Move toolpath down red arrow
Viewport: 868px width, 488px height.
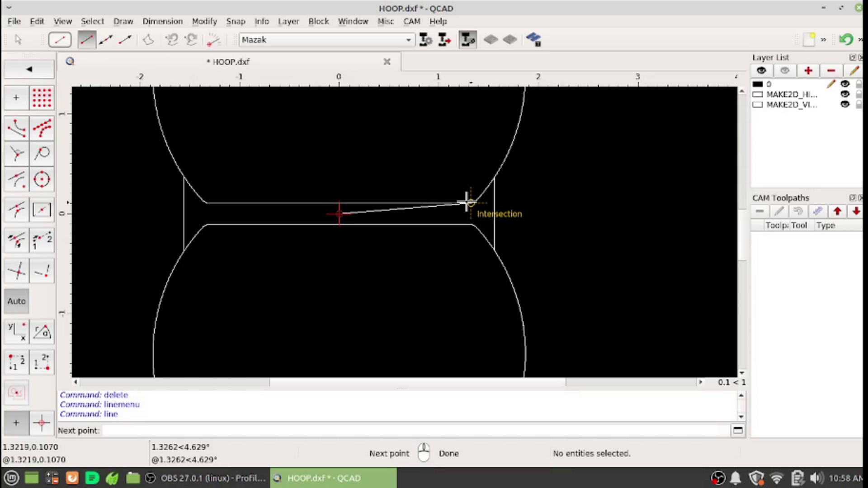click(856, 211)
